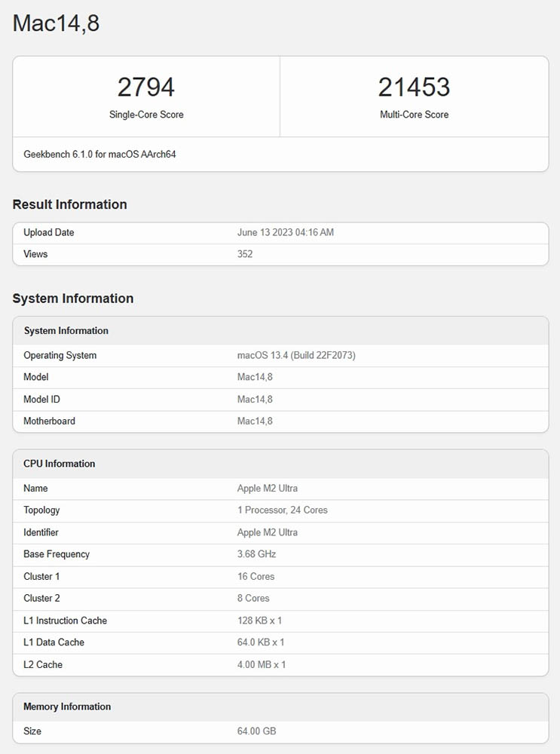
Task: Select the Topology value 1 Processor, 24 Cores
Action: pos(283,510)
